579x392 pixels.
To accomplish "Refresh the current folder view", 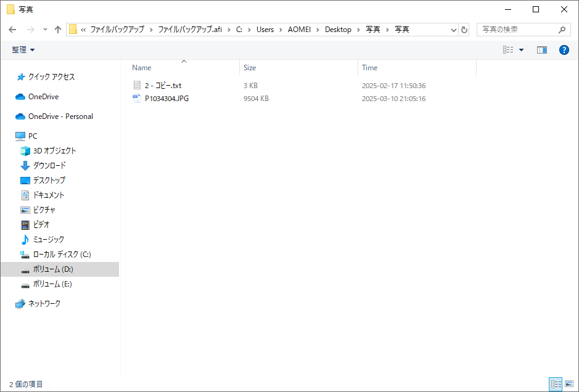I will (464, 30).
